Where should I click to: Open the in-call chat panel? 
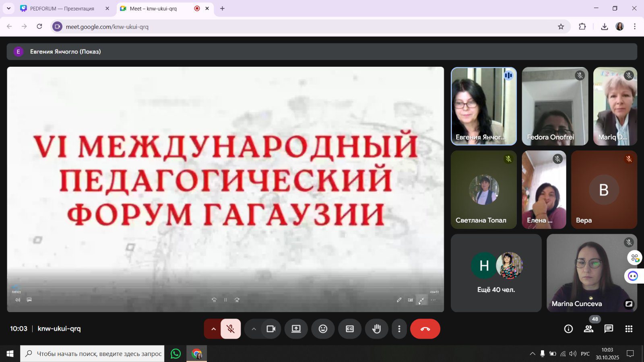click(609, 329)
